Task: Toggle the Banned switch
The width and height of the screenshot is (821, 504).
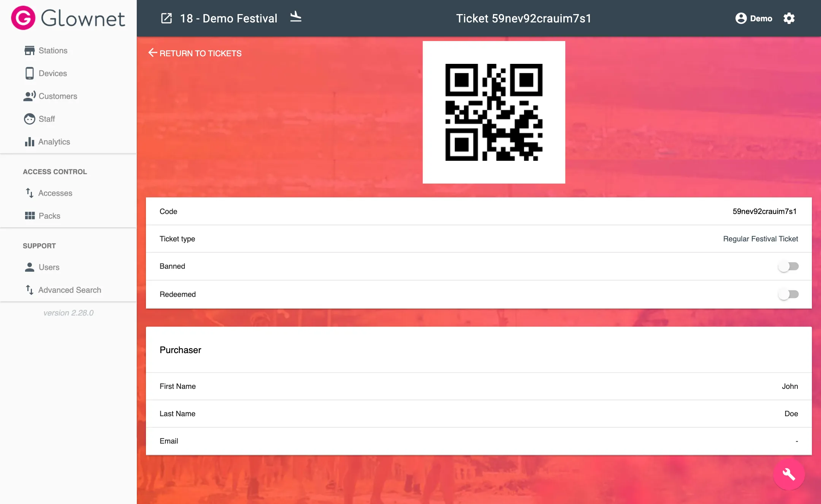Action: 788,266
